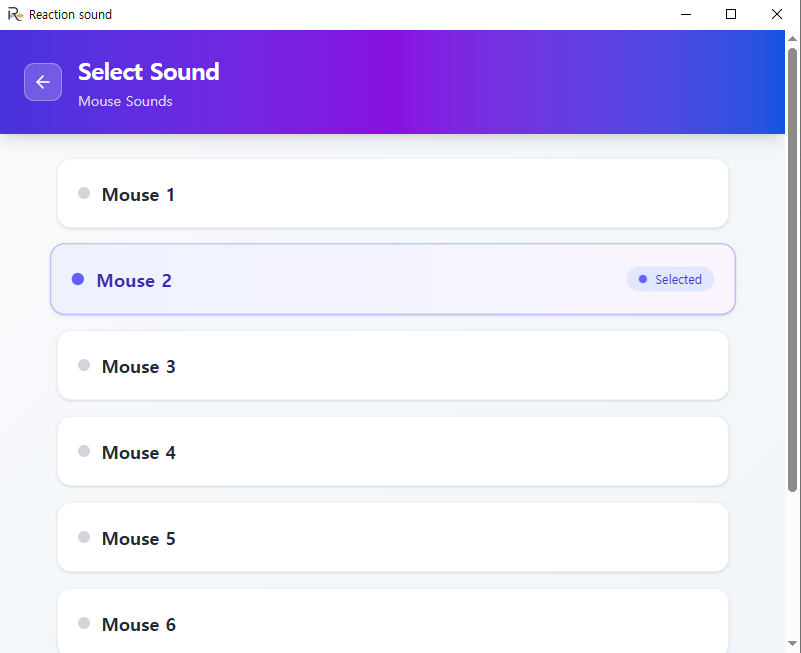Click the back arrow button in header
Viewport: 801px width, 653px height.
click(x=43, y=82)
